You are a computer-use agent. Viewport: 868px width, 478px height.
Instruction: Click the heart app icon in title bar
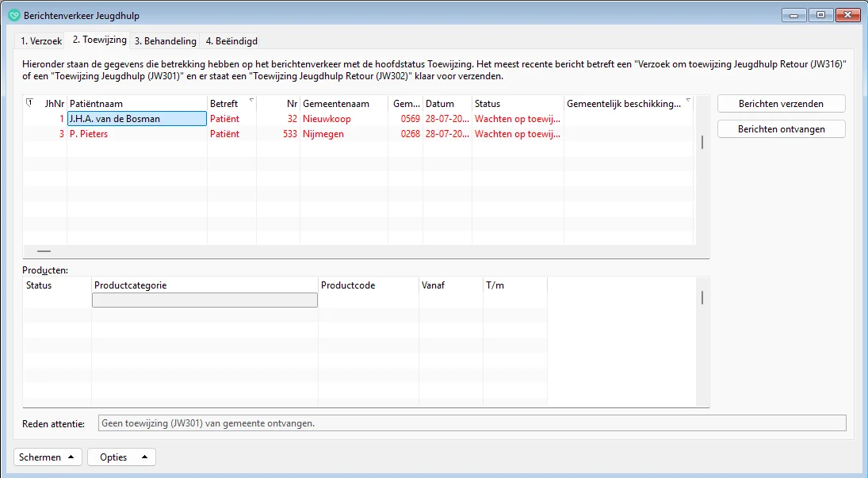(x=13, y=15)
